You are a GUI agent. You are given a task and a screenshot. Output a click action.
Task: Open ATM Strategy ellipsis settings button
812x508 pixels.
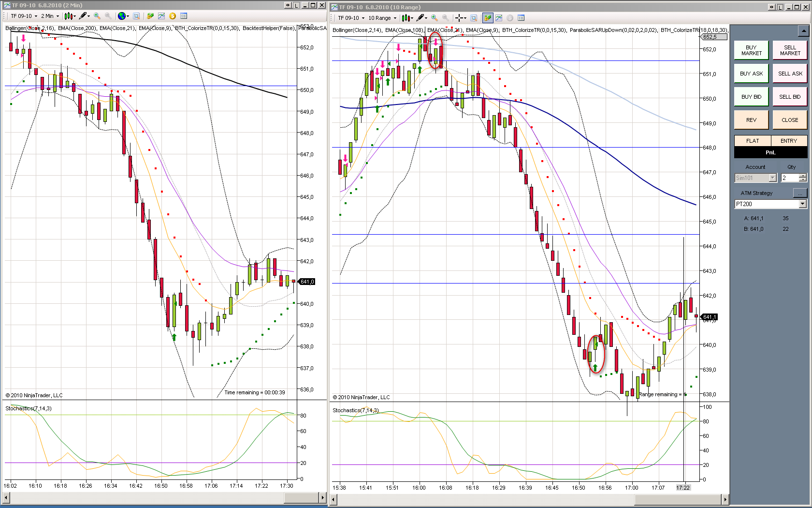point(800,193)
